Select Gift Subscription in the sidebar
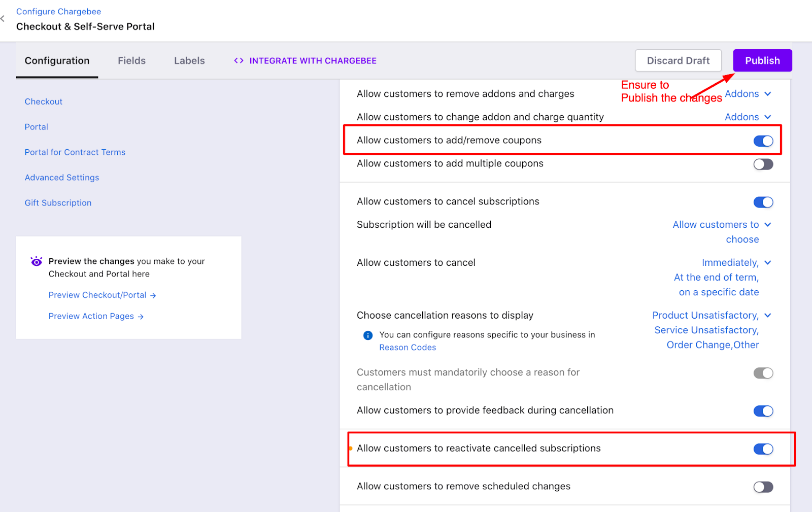The image size is (812, 512). (x=58, y=202)
